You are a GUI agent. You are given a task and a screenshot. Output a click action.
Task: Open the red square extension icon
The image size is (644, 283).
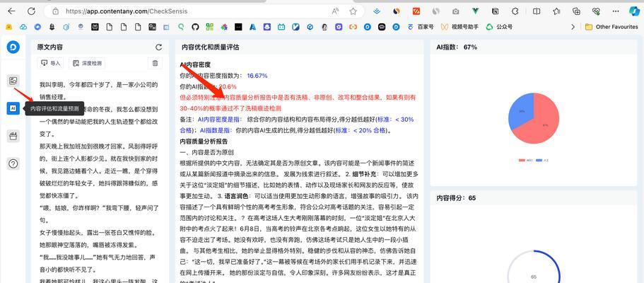[x=416, y=11]
